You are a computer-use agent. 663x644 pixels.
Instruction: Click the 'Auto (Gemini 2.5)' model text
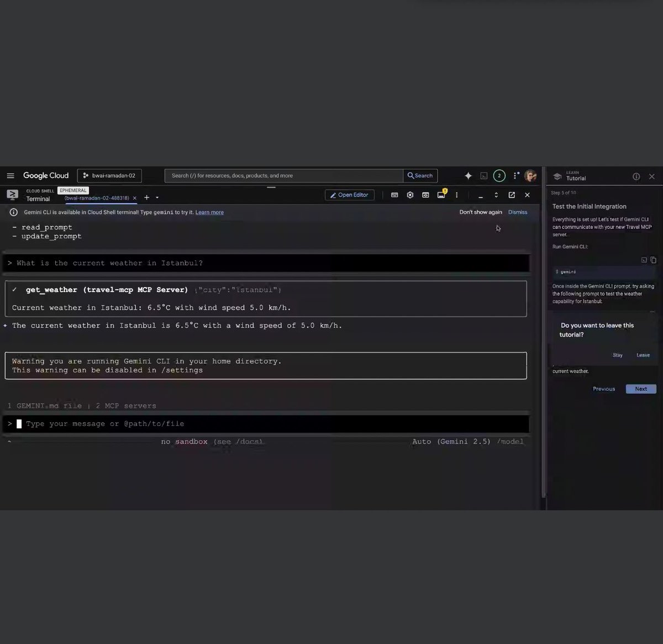pyautogui.click(x=451, y=442)
